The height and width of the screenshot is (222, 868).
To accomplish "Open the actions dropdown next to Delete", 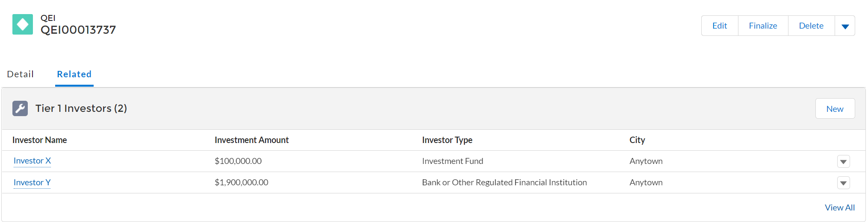I will coord(844,26).
